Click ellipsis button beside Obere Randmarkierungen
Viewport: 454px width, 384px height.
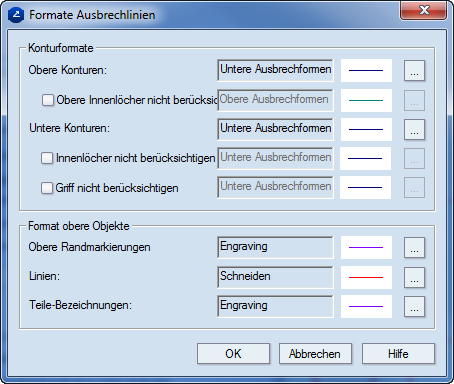point(414,248)
